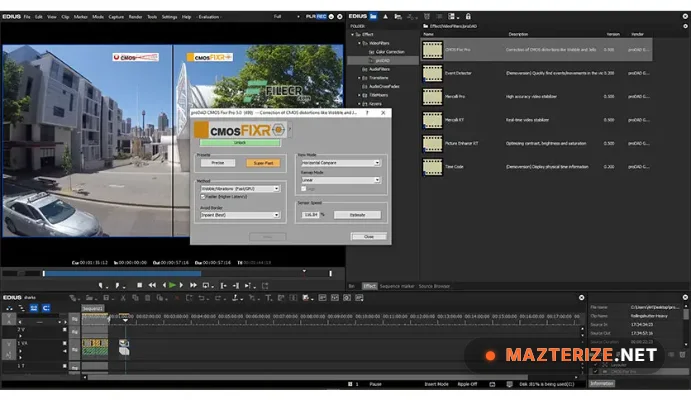Click the Open project folder icon
The image size is (691, 400).
(89, 298)
